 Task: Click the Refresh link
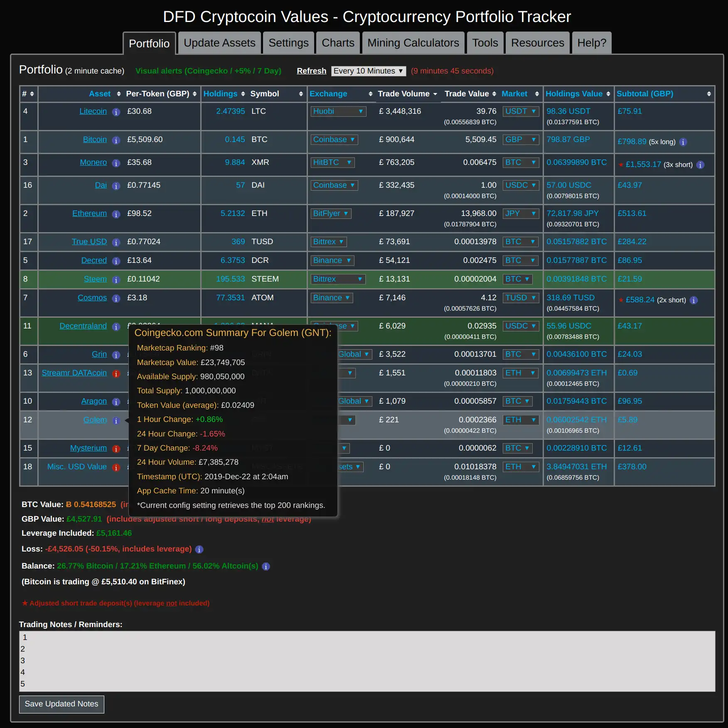pos(311,71)
